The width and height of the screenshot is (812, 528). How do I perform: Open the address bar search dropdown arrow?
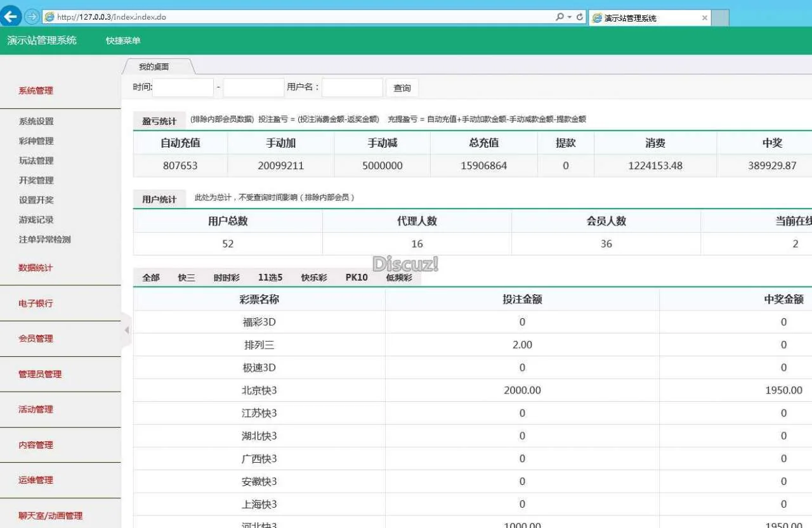[x=570, y=17]
